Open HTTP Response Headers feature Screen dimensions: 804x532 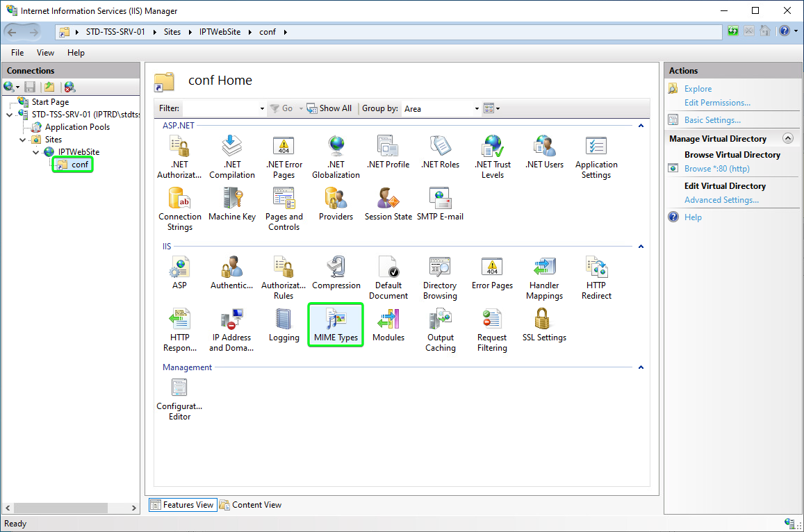point(179,330)
